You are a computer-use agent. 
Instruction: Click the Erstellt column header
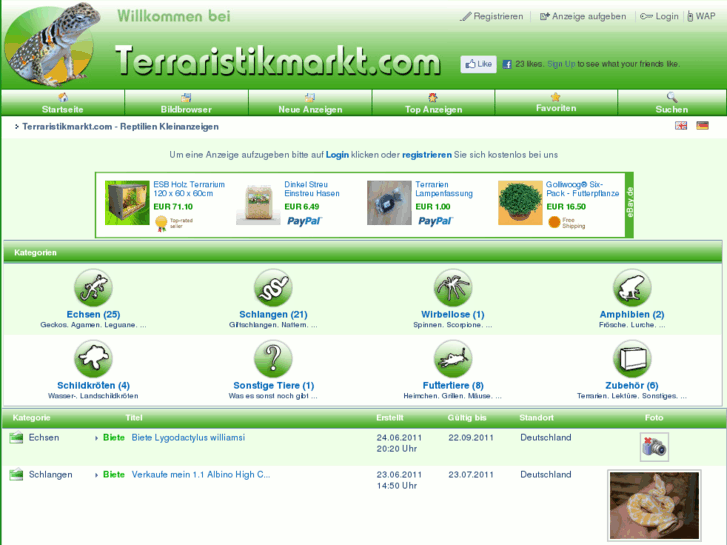point(390,417)
